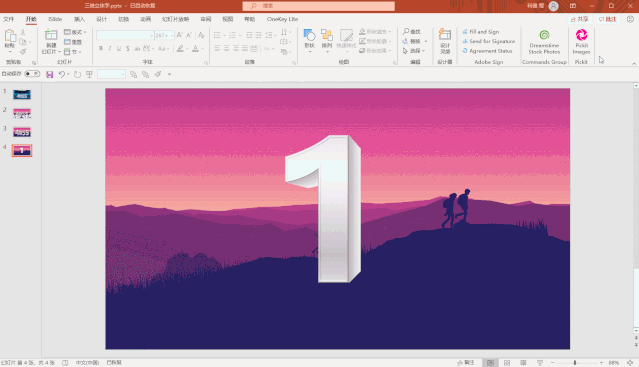Click the Arrange icon
Image resolution: width=639 pixels, height=367 pixels.
[x=326, y=35]
